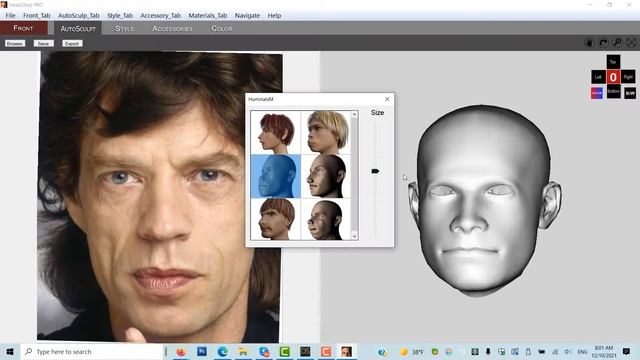The width and height of the screenshot is (640, 360).
Task: Close the HumnalsM dialog
Action: [387, 99]
